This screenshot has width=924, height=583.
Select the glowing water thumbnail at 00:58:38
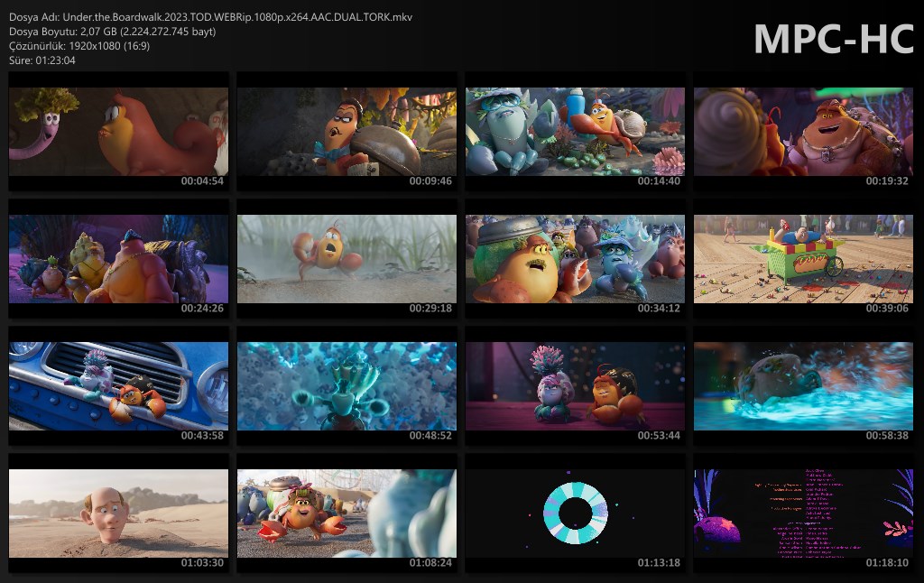pyautogui.click(x=803, y=386)
